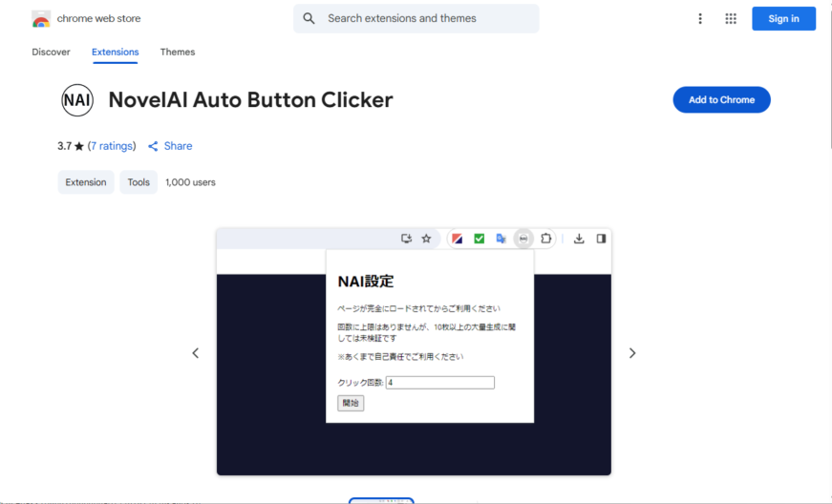Click the red-blue extension icon in the screenshot
The image size is (832, 504).
457,239
